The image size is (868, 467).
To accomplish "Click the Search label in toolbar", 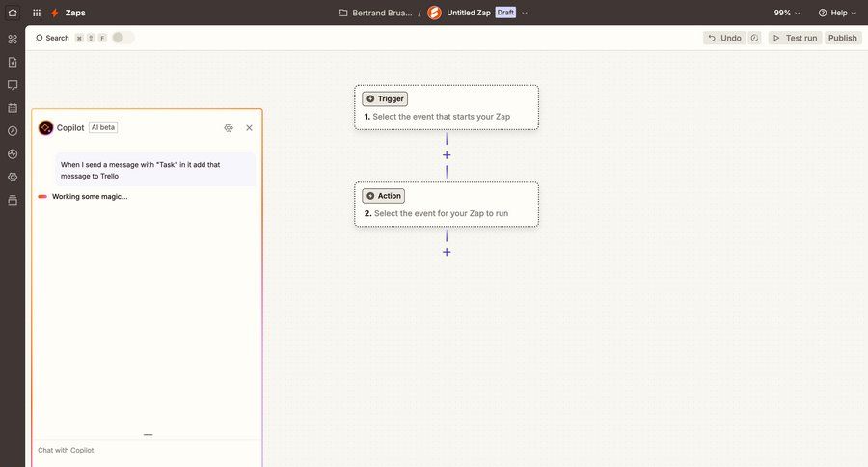I will click(57, 38).
